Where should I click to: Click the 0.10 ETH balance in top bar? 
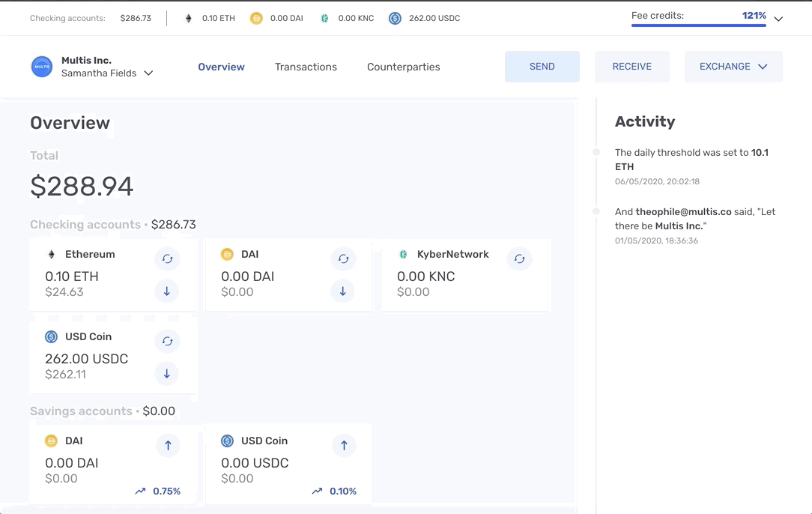(219, 18)
